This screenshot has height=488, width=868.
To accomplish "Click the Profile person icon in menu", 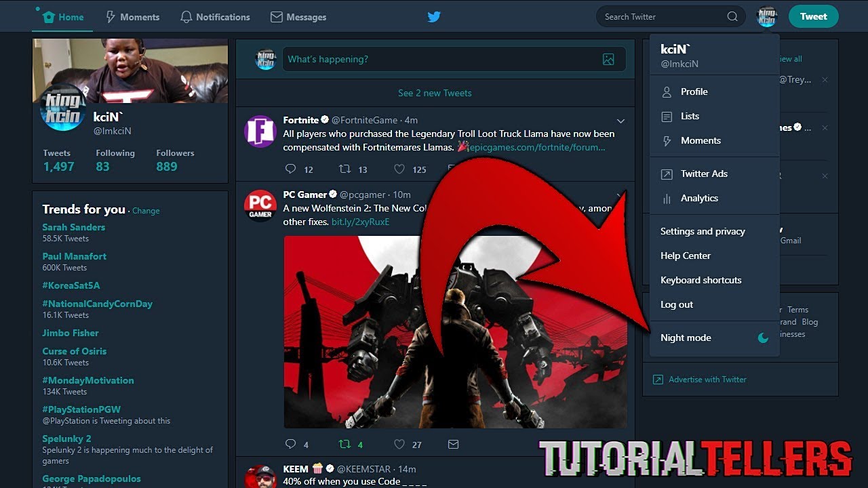I will pyautogui.click(x=667, y=91).
